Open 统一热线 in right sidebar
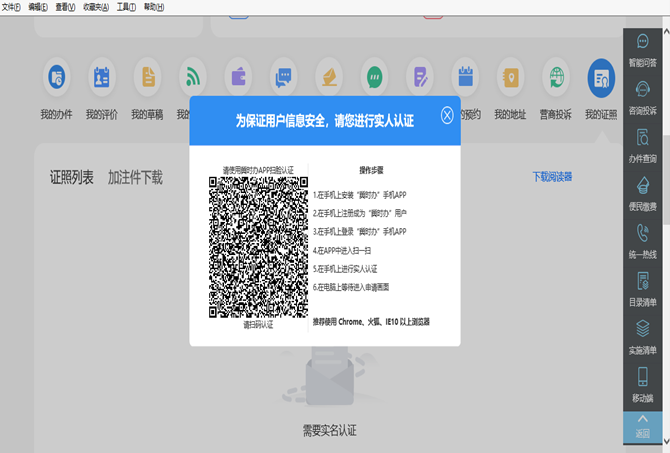Viewport: 670px width, 453px height. pyautogui.click(x=643, y=240)
